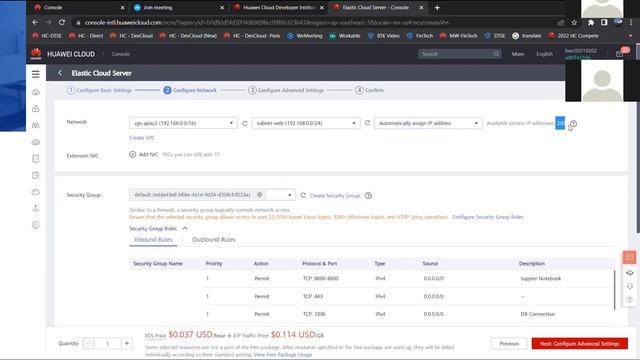This screenshot has height=360, width=640.
Task: Open the subnet-web subnet dropdown
Action: tap(306, 123)
